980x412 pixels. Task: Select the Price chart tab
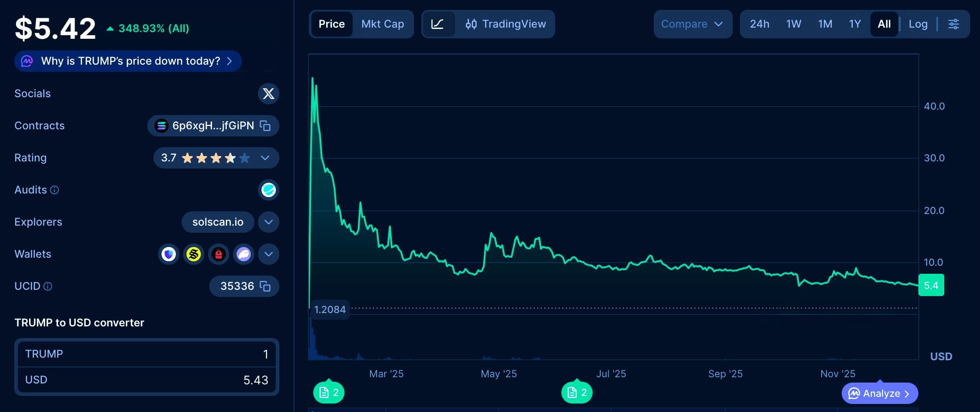point(332,24)
